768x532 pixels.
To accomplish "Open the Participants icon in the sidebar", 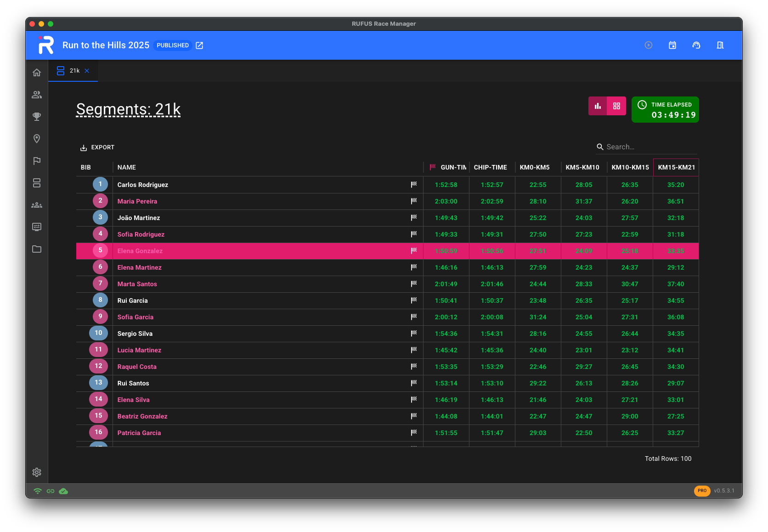I will coord(37,95).
